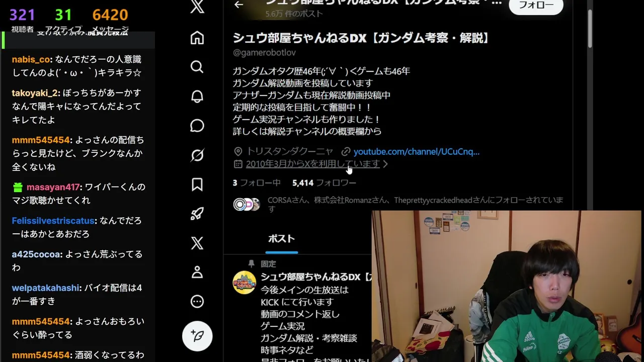The height and width of the screenshot is (362, 644).
Task: Open the Bookmarks icon in sidebar
Action: pyautogui.click(x=197, y=185)
